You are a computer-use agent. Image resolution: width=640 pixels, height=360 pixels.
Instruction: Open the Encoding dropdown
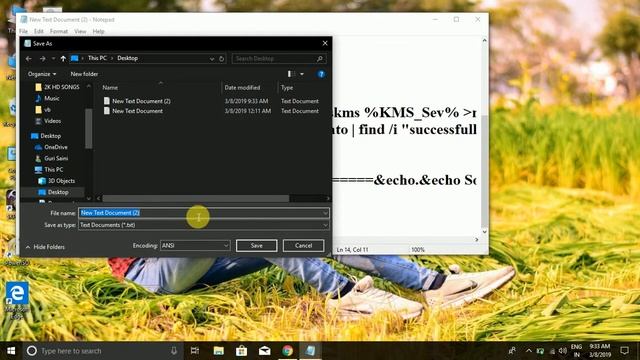195,245
